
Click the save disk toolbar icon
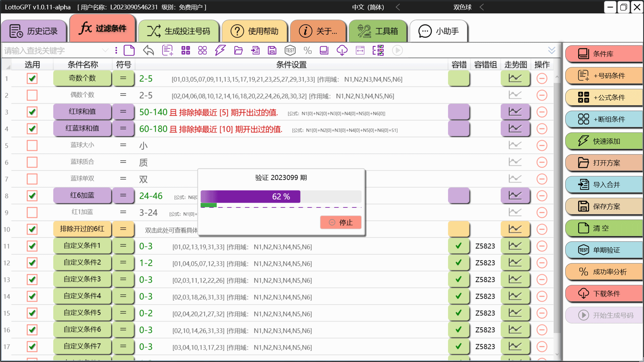coord(272,51)
